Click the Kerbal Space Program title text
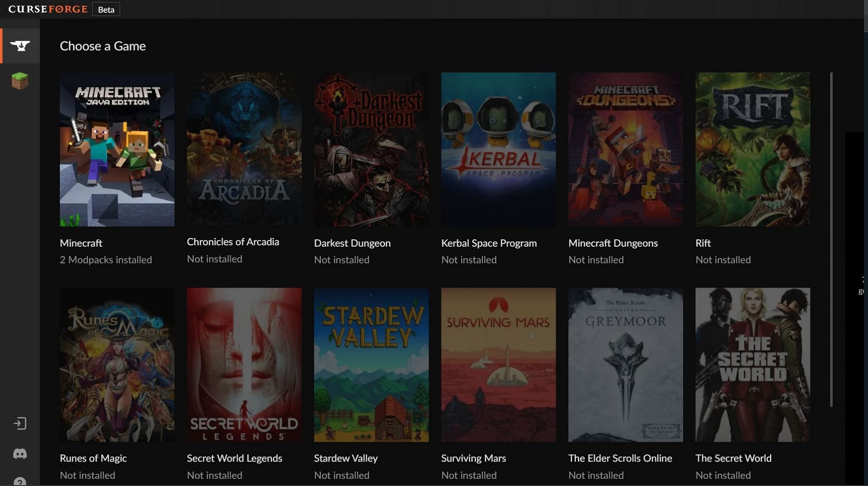Image resolution: width=868 pixels, height=486 pixels. click(x=489, y=243)
